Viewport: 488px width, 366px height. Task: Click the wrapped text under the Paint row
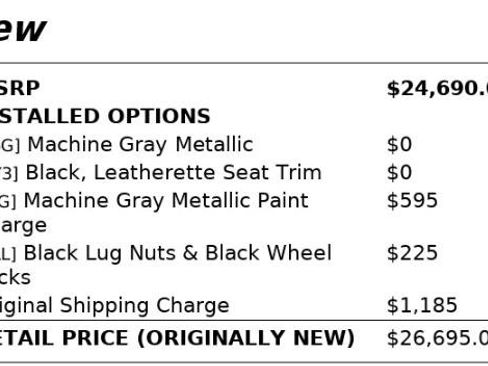coord(23,226)
